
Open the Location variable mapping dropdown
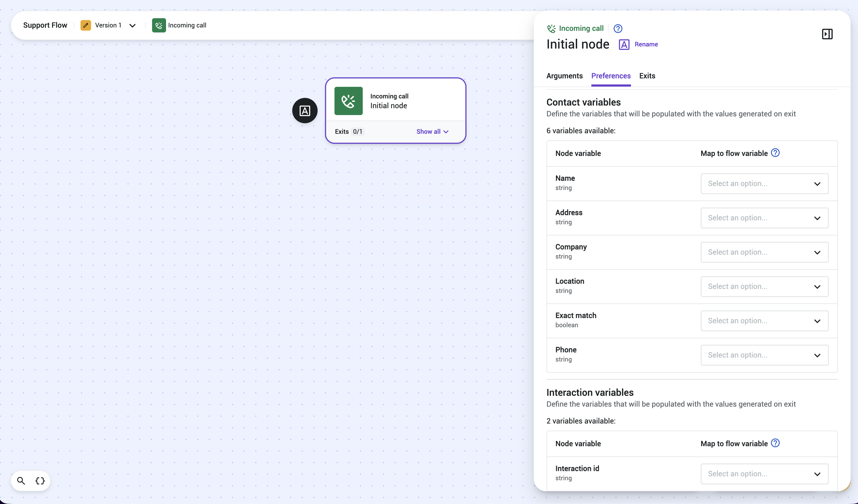click(x=764, y=287)
